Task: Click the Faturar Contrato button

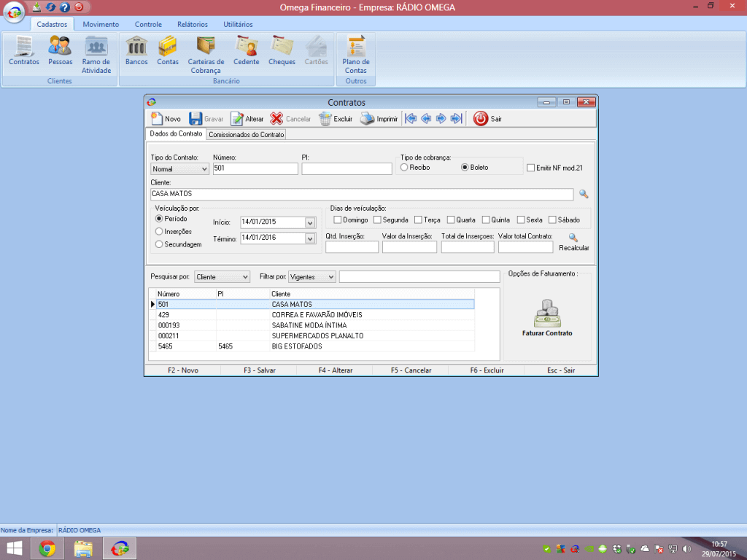Action: pos(547,317)
